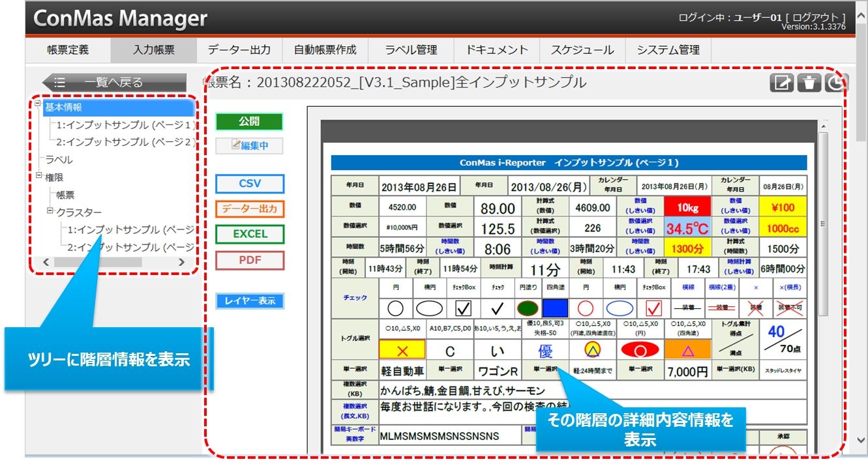Click the ログアウト link
The width and height of the screenshot is (868, 466).
coord(815,18)
